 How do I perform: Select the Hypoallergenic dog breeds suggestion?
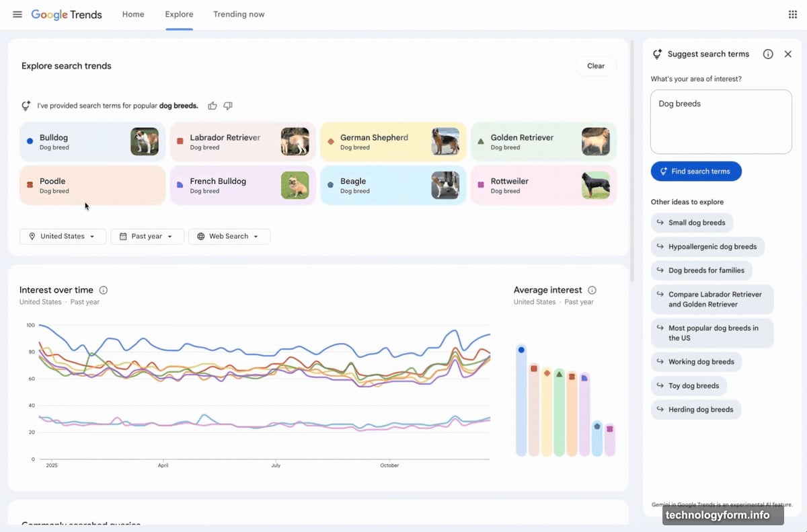tap(707, 247)
